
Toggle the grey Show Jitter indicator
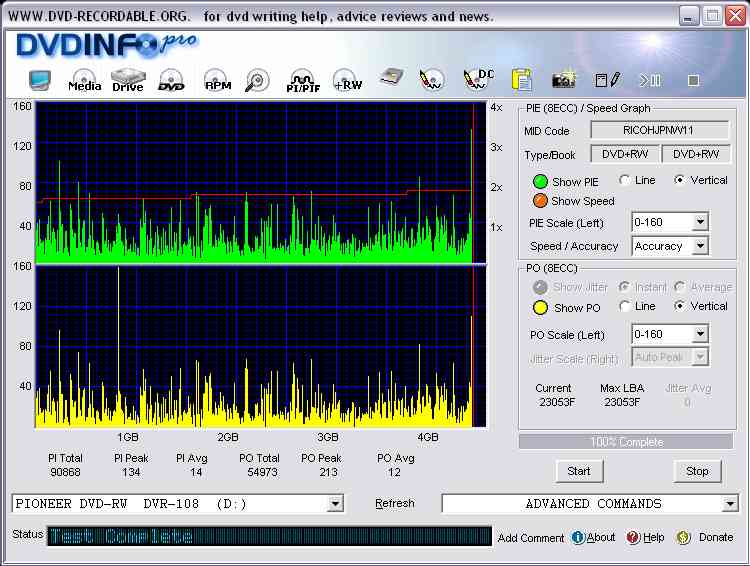(x=540, y=287)
